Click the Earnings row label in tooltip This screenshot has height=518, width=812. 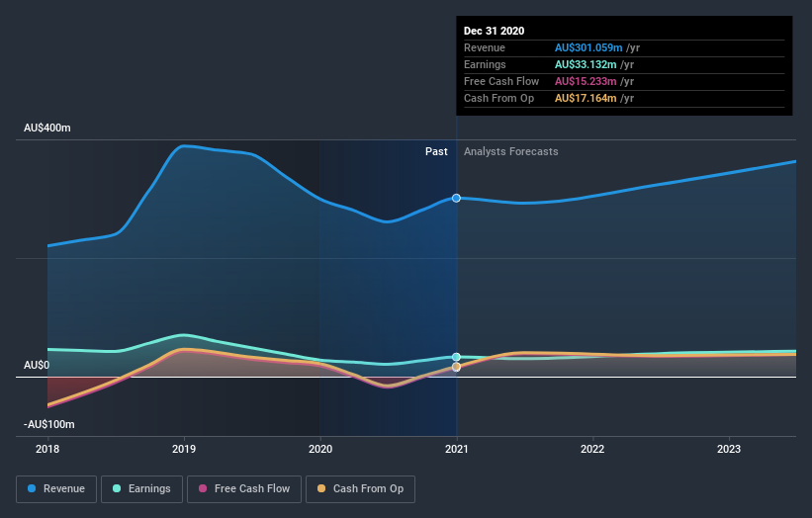pyautogui.click(x=485, y=64)
